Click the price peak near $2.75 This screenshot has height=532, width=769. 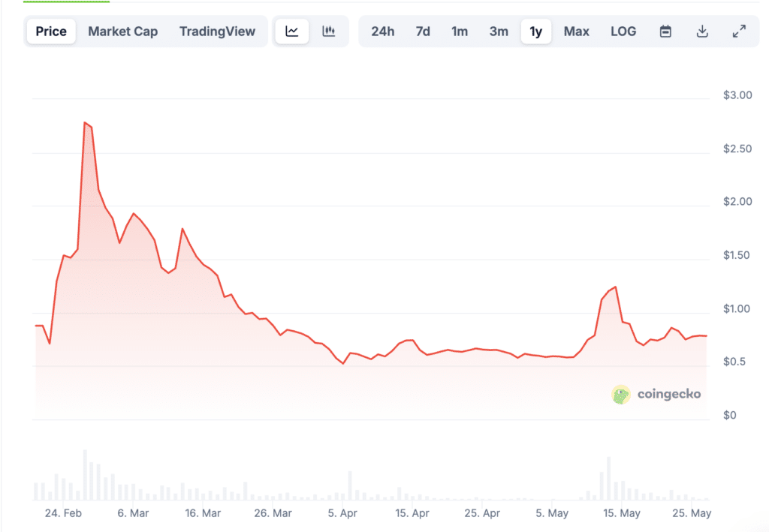[x=85, y=122]
